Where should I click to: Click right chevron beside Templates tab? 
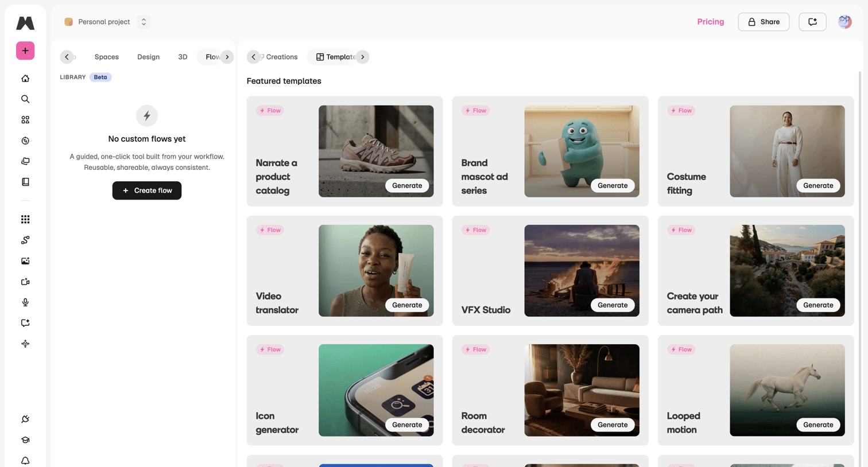coord(363,57)
